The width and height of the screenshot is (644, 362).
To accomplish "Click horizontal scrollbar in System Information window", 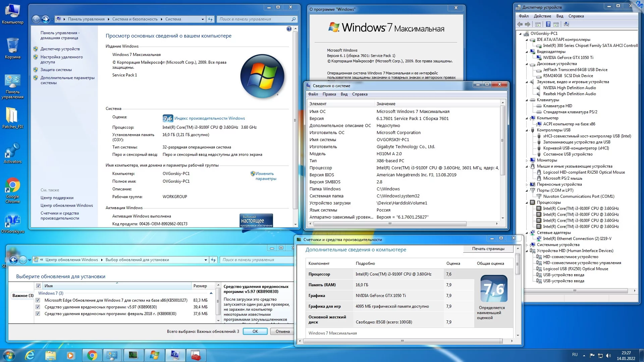I will click(389, 224).
